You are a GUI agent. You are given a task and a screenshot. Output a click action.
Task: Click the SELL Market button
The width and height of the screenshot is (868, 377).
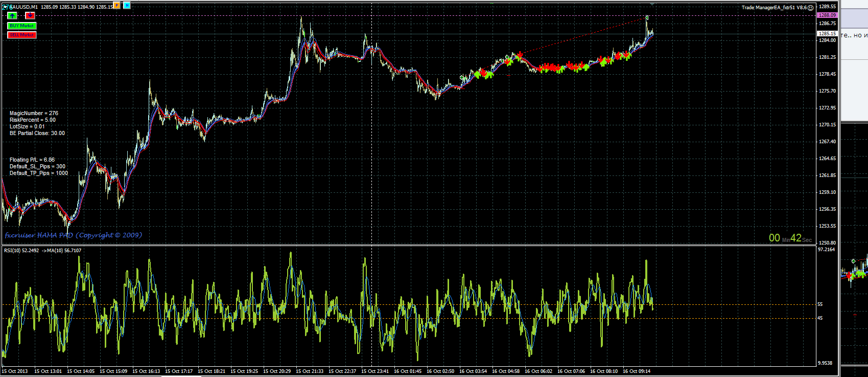[22, 35]
